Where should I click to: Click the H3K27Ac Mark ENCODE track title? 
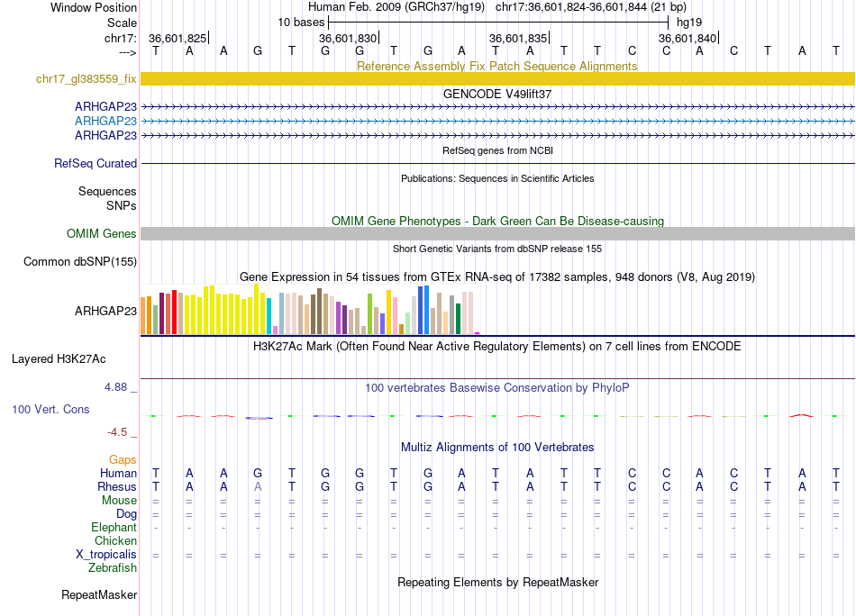click(x=497, y=347)
